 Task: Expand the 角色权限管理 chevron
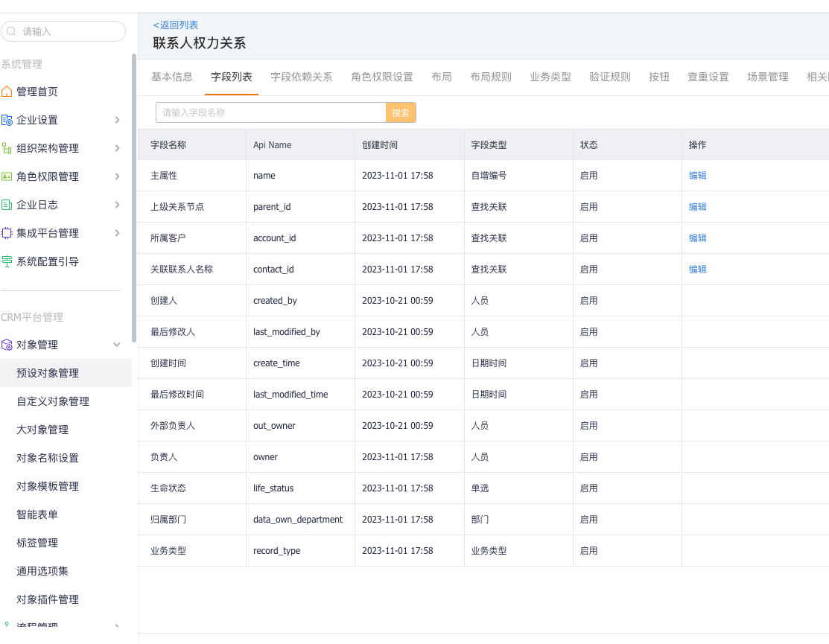pyautogui.click(x=118, y=176)
